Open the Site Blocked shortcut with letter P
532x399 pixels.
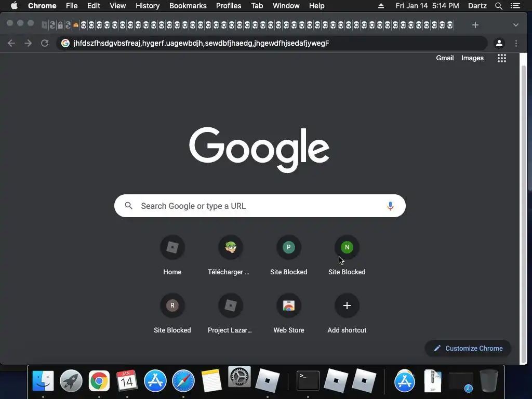point(289,256)
